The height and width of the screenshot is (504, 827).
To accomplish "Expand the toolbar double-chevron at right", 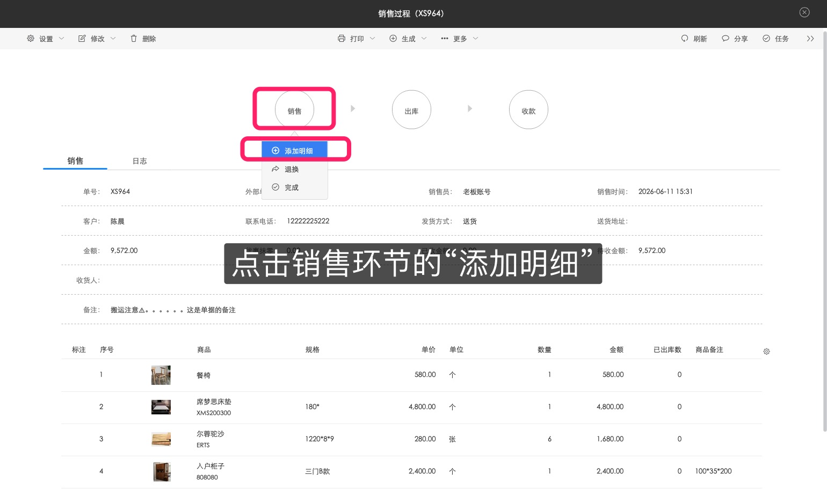I will pyautogui.click(x=810, y=39).
